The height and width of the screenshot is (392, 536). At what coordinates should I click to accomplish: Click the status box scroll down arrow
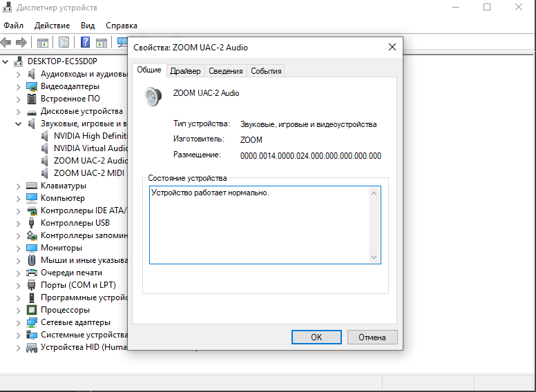(x=374, y=257)
